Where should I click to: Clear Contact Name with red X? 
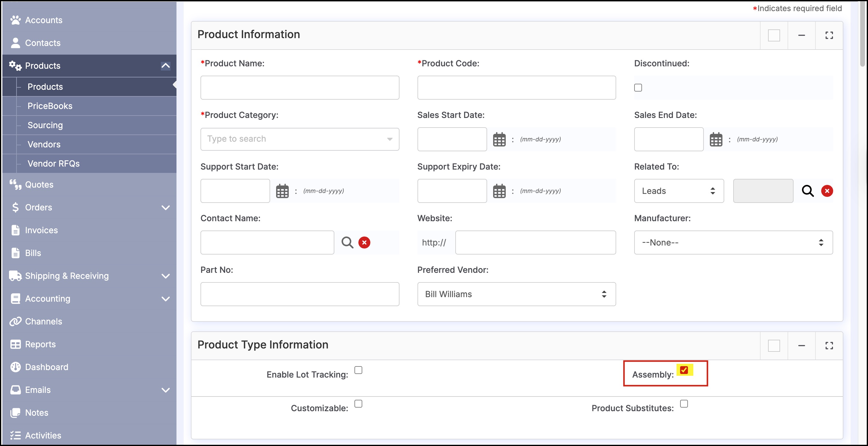pos(364,243)
